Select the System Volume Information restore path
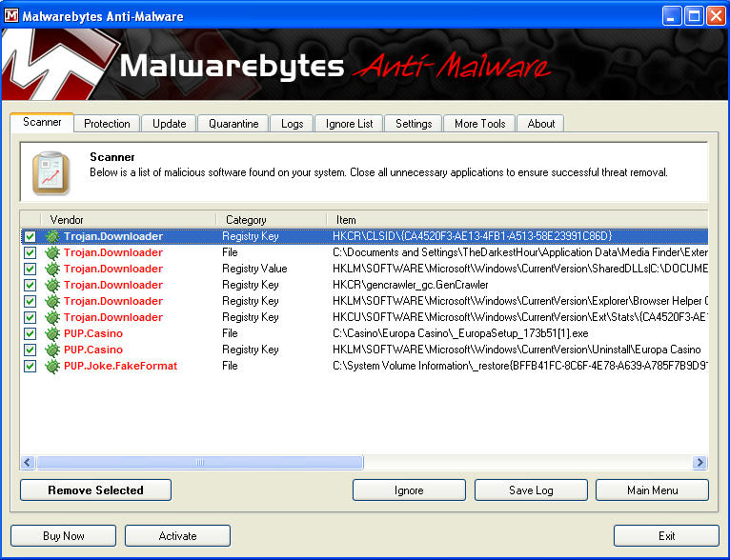Viewport: 730px width, 560px height. point(520,366)
